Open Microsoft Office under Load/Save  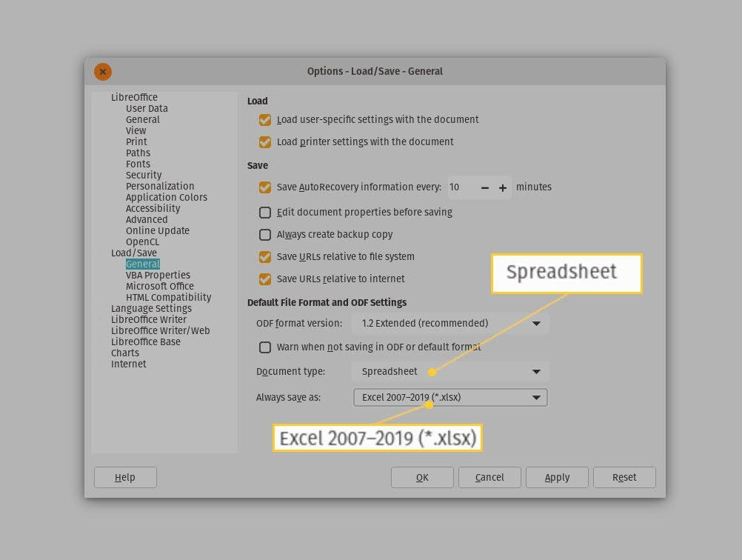click(160, 286)
